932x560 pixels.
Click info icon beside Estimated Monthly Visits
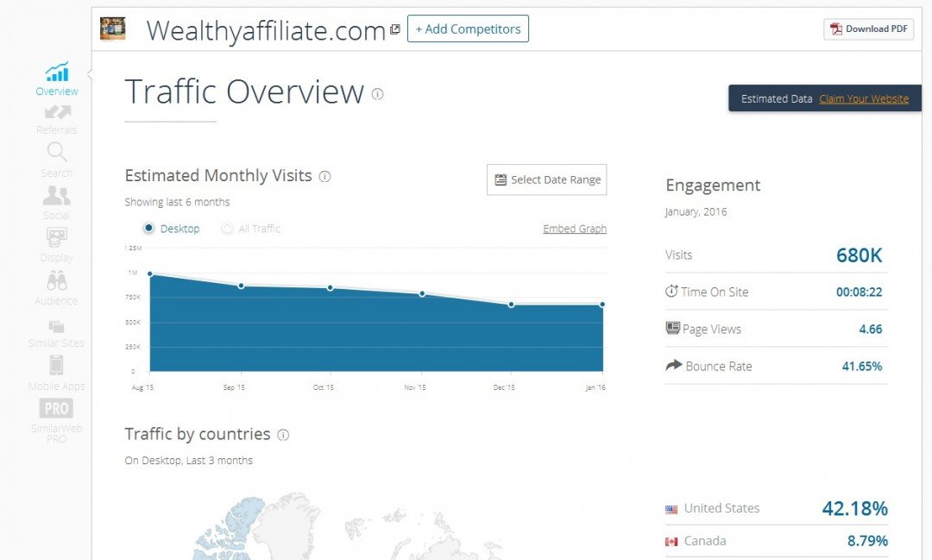(x=324, y=177)
